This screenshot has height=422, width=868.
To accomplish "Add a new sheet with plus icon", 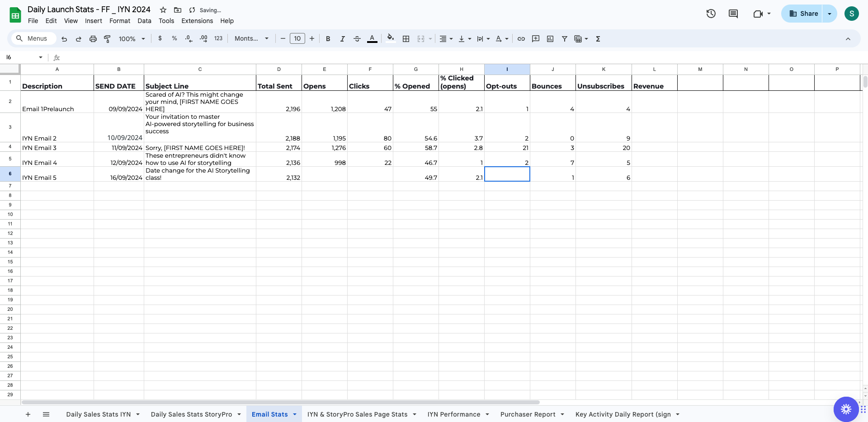I will [x=28, y=414].
